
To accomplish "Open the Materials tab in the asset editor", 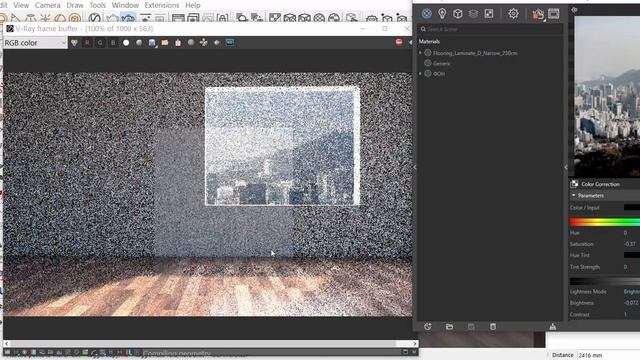I will pos(427,13).
